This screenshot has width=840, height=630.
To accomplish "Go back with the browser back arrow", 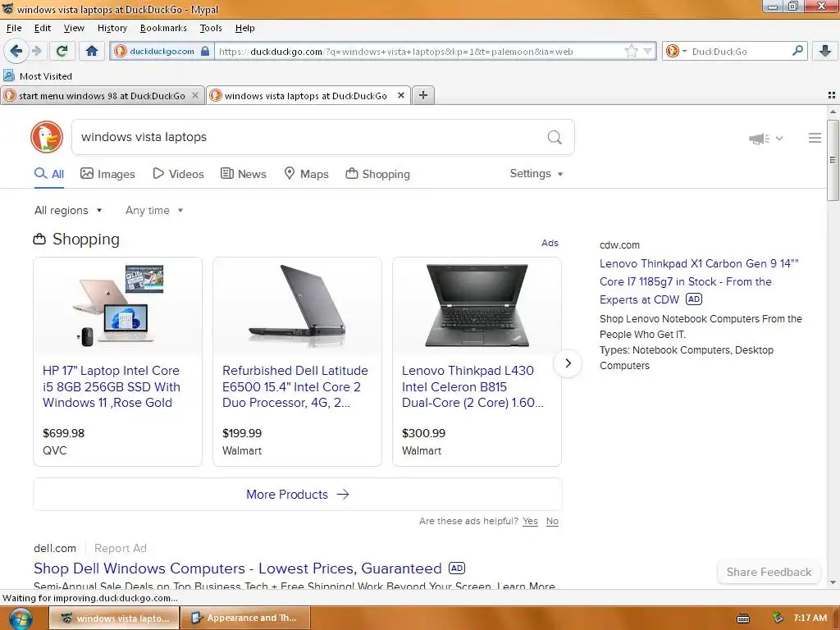I will click(x=16, y=52).
